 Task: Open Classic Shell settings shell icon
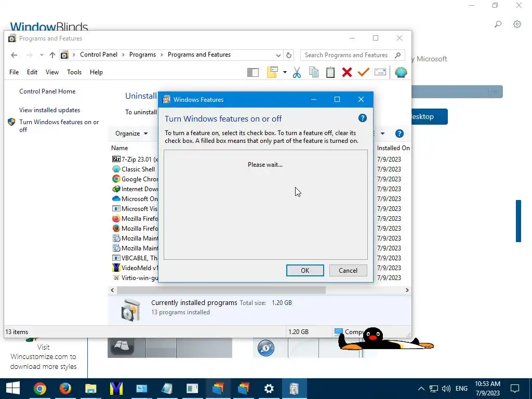pyautogui.click(x=401, y=72)
